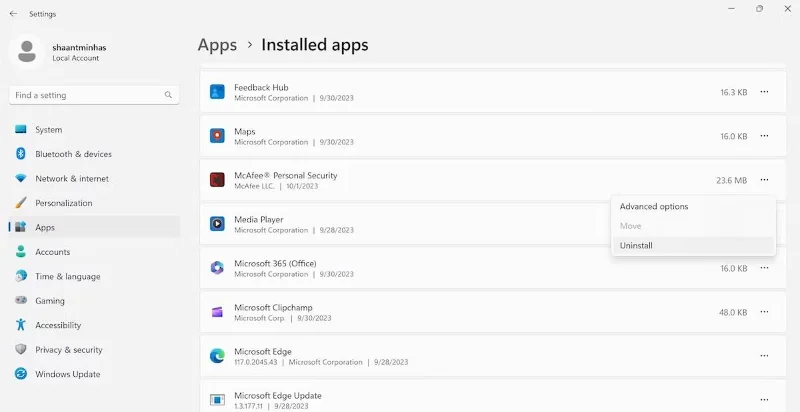Click the Microsoft 365 app icon
800x412 pixels.
(217, 268)
